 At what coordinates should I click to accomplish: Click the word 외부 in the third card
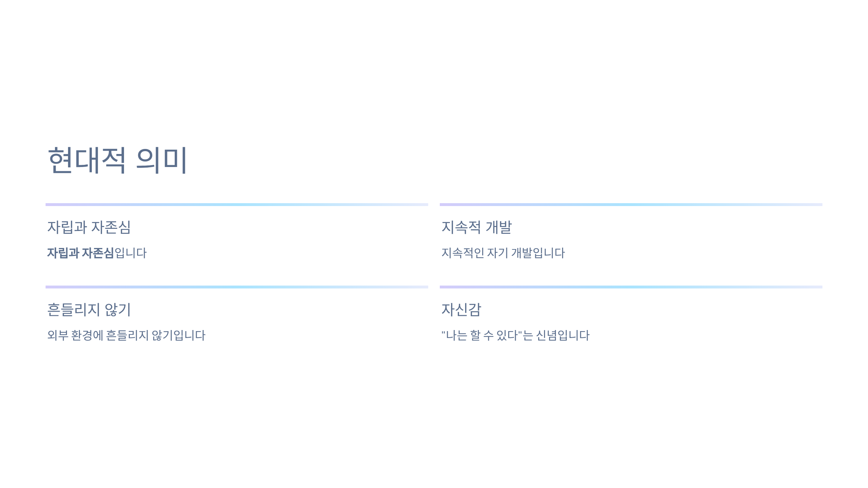point(58,335)
